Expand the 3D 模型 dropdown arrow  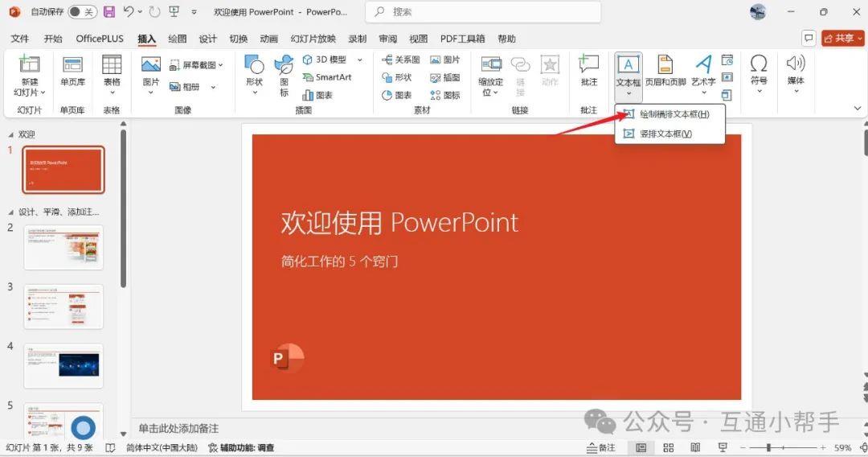coord(360,60)
